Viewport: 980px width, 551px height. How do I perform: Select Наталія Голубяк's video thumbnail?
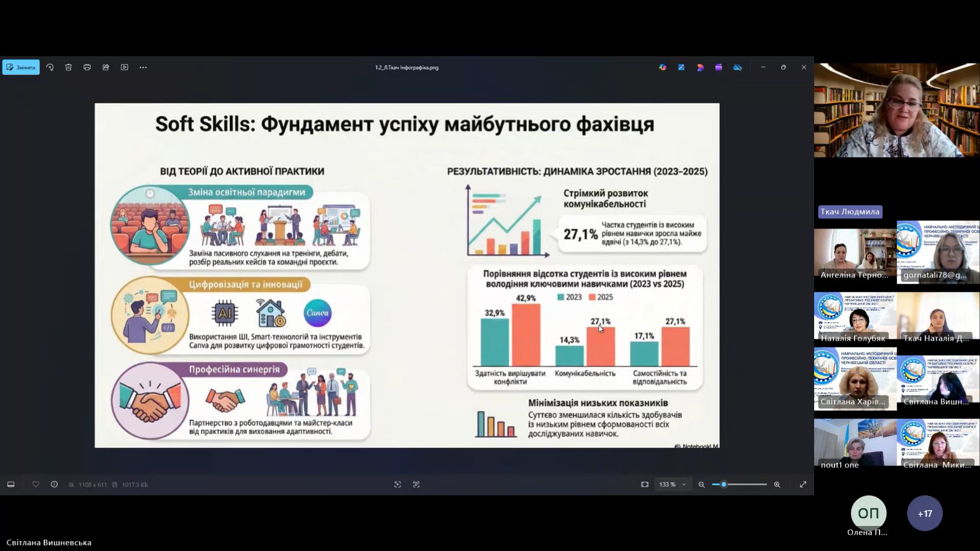click(x=855, y=316)
